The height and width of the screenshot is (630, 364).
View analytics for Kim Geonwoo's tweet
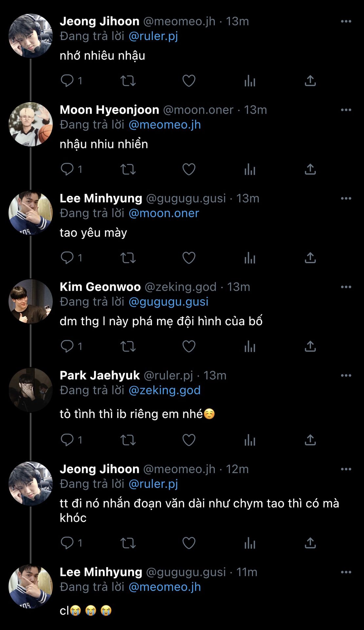(250, 346)
